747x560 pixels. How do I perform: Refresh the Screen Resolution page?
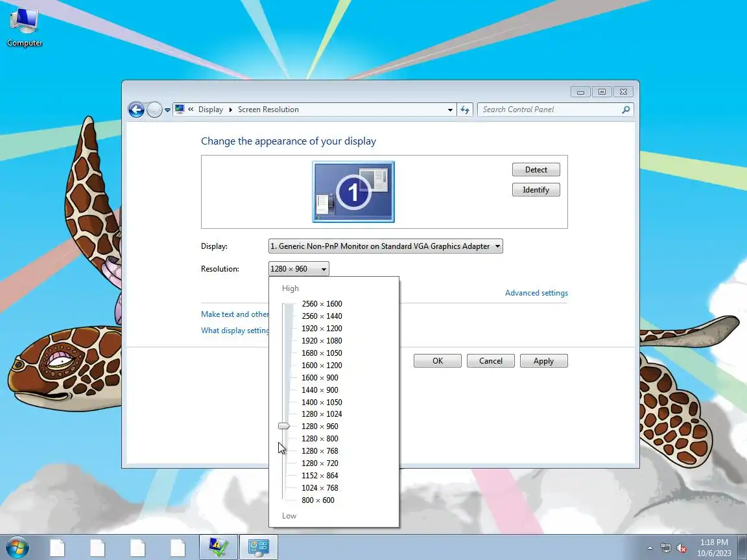coord(465,110)
